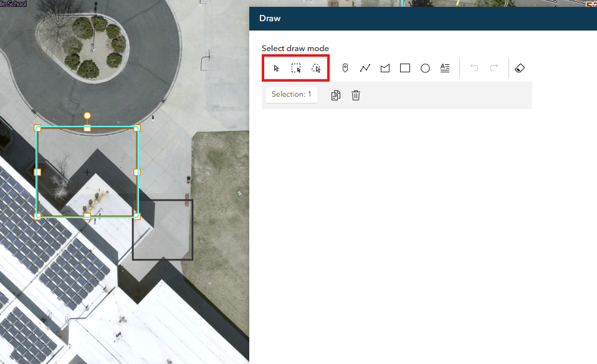This screenshot has width=597, height=364.
Task: Redo the drawing action
Action: point(493,68)
